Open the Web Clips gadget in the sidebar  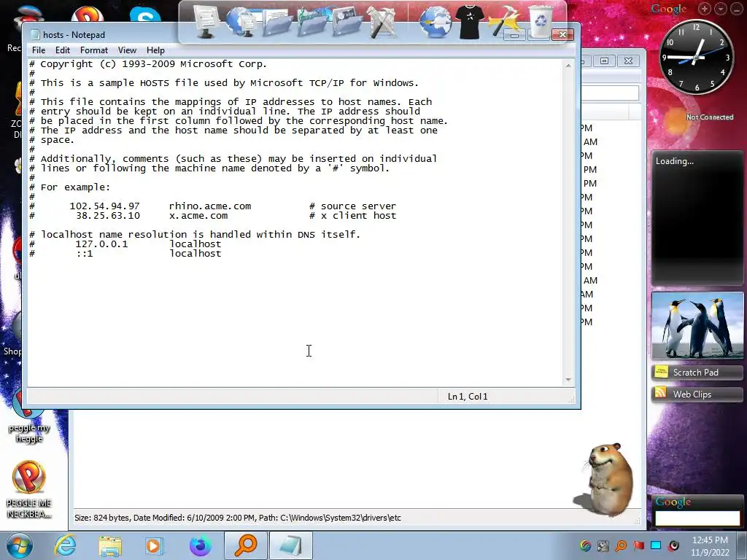(697, 394)
